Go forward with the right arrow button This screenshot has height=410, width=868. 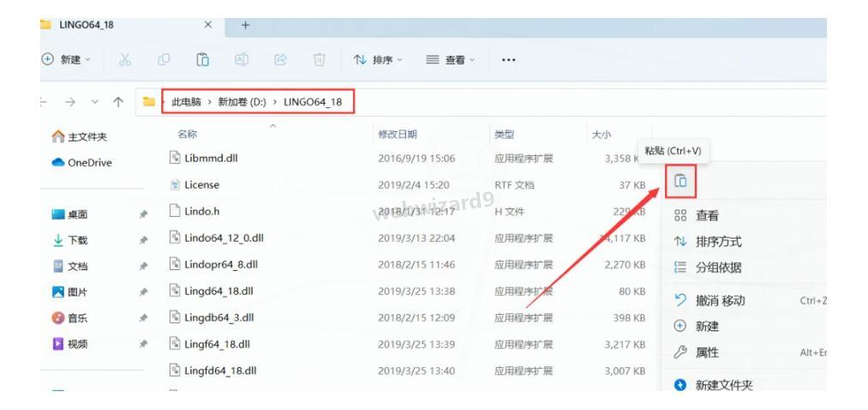(x=70, y=102)
